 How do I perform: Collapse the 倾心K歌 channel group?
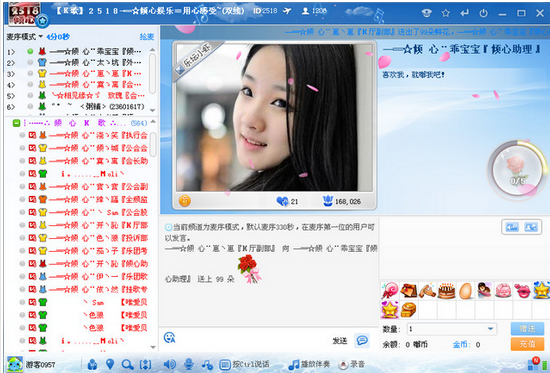pyautogui.click(x=16, y=123)
